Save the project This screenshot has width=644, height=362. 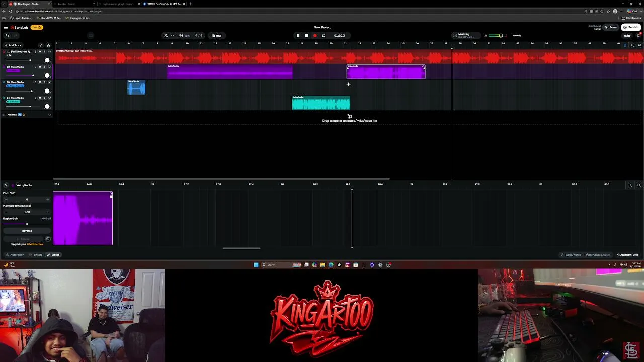coord(611,27)
